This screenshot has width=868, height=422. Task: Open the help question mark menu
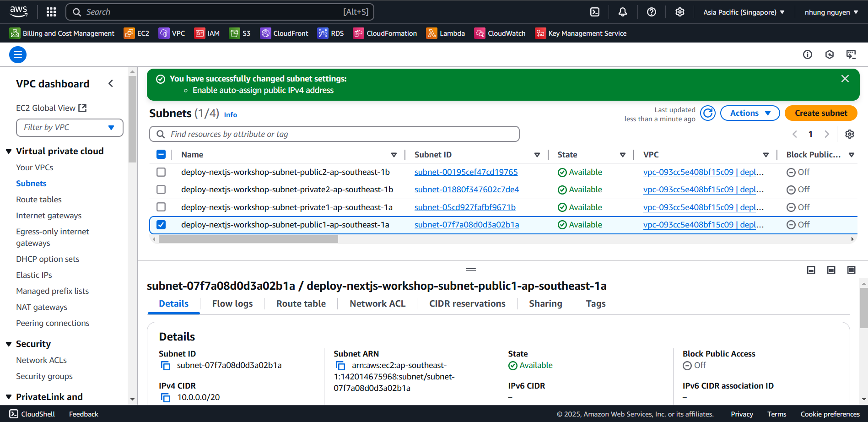652,12
